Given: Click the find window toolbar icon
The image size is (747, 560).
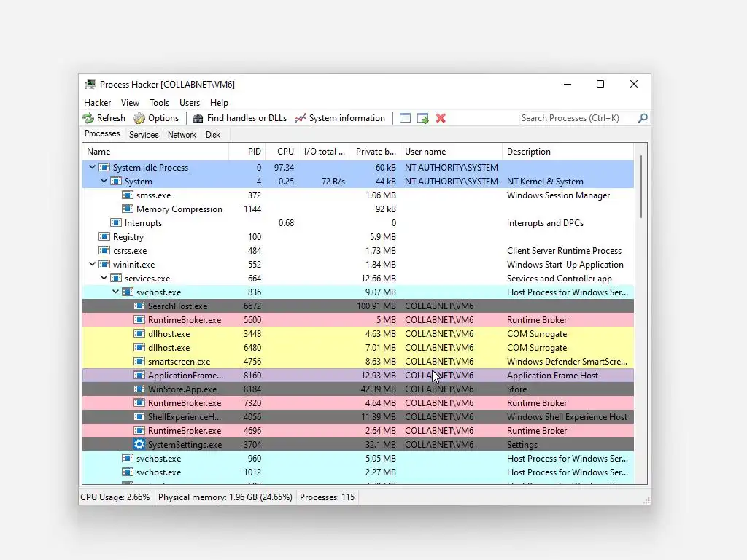Looking at the screenshot, I should pyautogui.click(x=405, y=118).
